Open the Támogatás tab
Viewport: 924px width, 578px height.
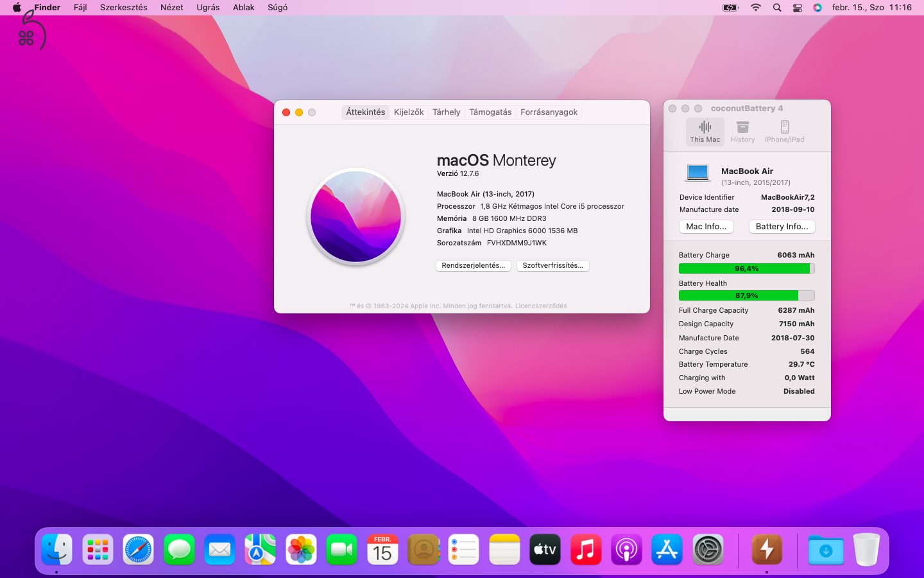click(490, 112)
